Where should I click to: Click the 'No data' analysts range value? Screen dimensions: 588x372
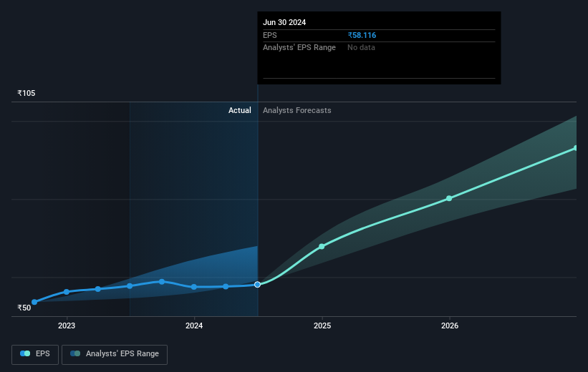pos(361,48)
